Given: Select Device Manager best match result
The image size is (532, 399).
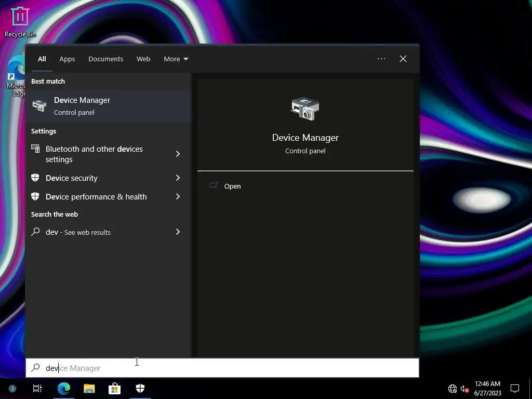Looking at the screenshot, I should coord(109,106).
